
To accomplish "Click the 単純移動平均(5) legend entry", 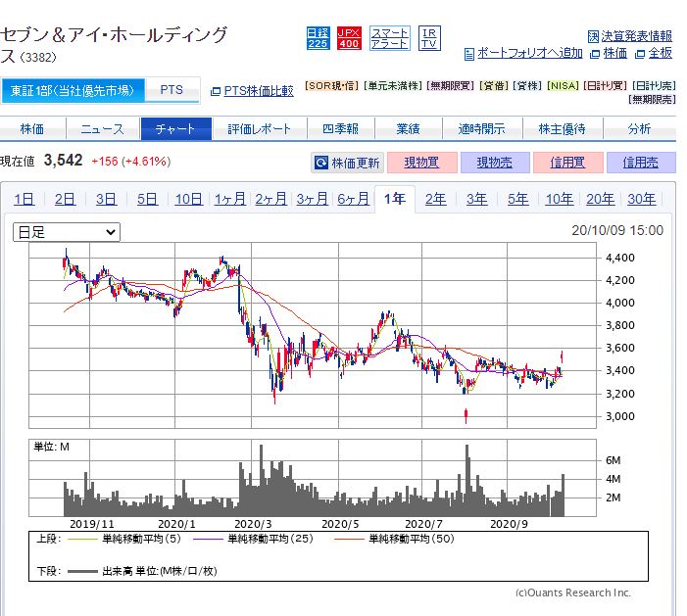I will pyautogui.click(x=125, y=539).
